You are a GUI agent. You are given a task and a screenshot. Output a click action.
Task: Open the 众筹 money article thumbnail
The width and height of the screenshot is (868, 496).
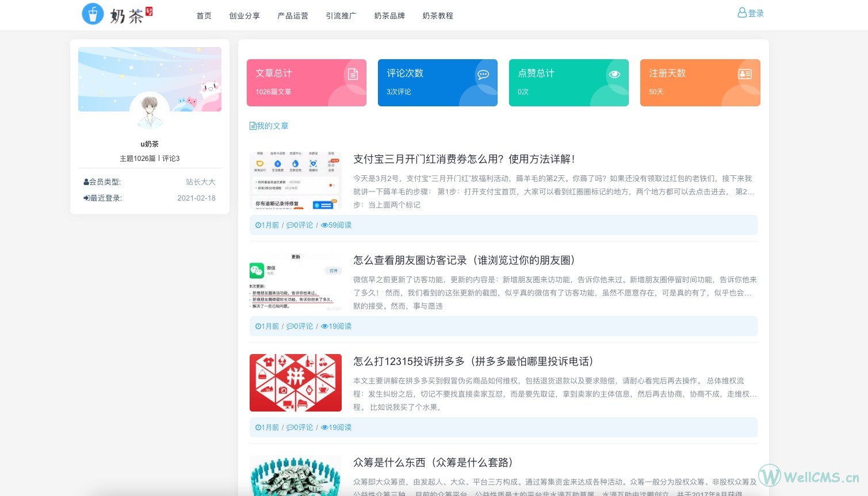pos(296,476)
